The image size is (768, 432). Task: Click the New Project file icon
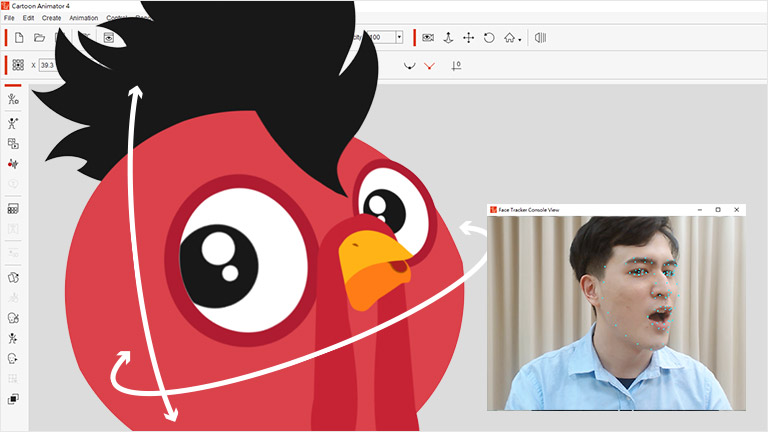click(19, 38)
